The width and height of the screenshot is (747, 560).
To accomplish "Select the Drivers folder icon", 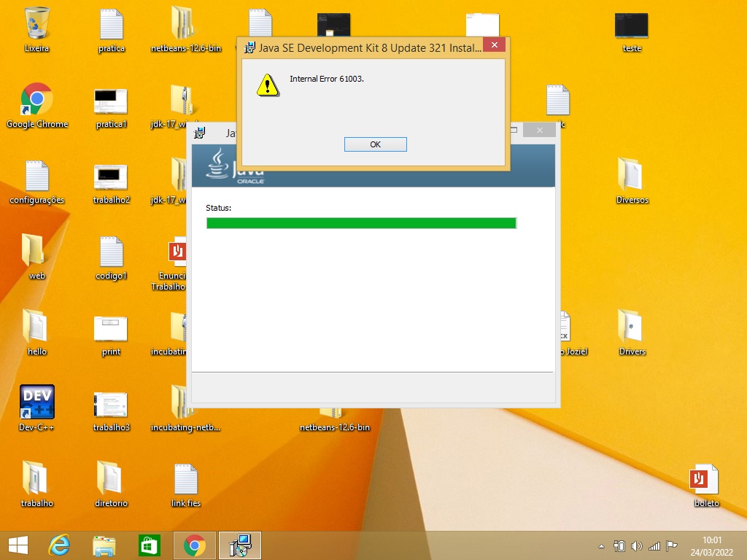I will [x=632, y=332].
